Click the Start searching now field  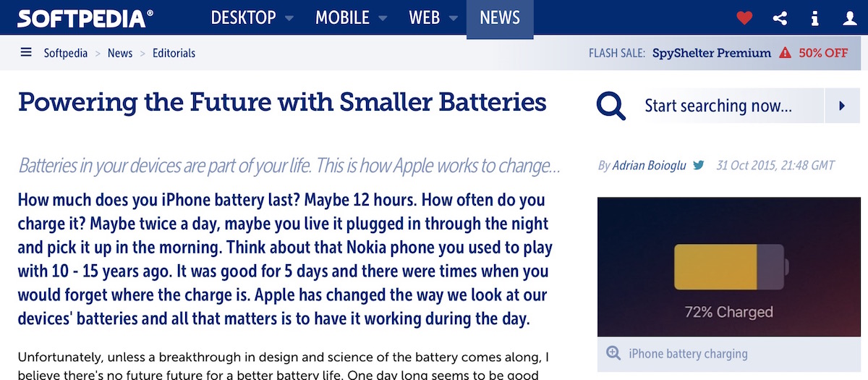[731, 106]
